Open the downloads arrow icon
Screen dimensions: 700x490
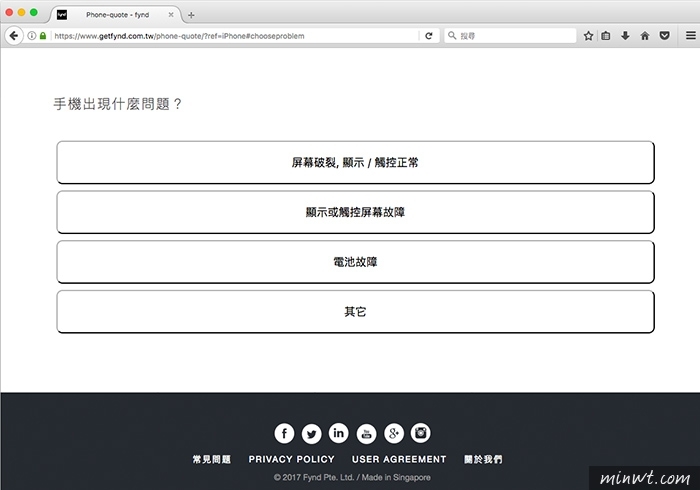pyautogui.click(x=625, y=36)
